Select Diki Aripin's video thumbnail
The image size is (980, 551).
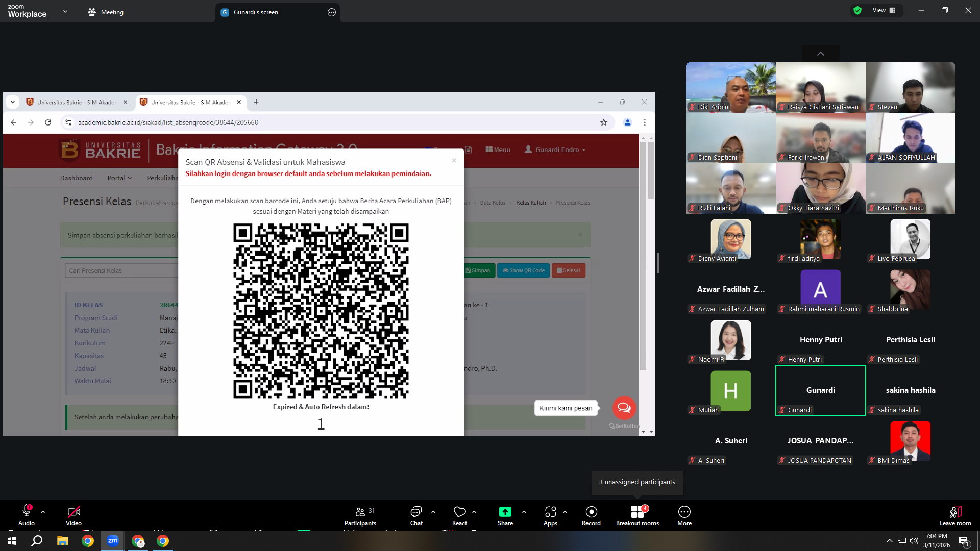click(730, 87)
